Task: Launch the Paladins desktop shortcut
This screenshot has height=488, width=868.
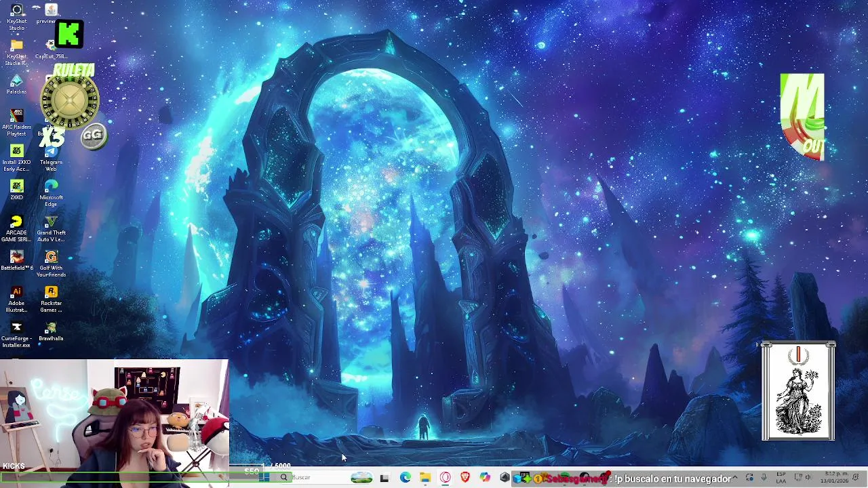Action: 17,85
